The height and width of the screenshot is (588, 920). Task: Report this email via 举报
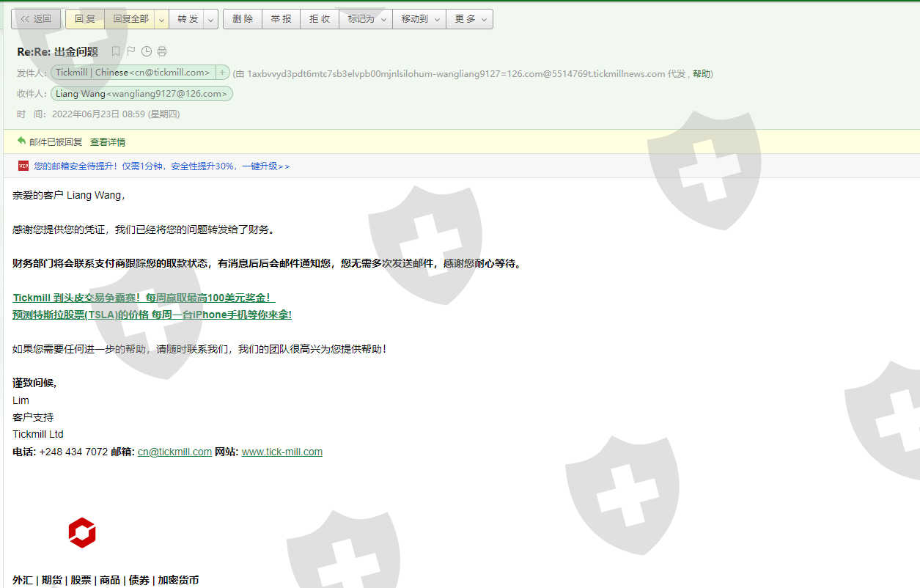tap(281, 19)
